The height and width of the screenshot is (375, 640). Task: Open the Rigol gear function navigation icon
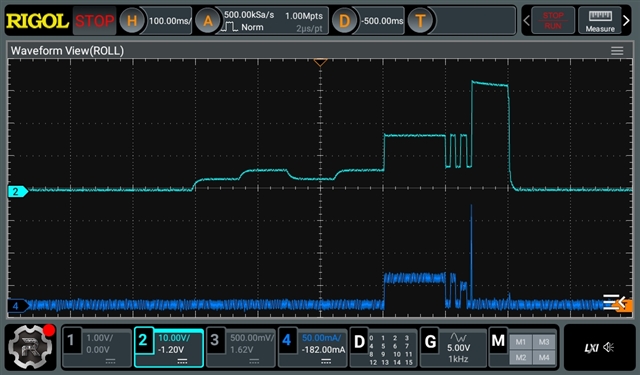point(31,347)
